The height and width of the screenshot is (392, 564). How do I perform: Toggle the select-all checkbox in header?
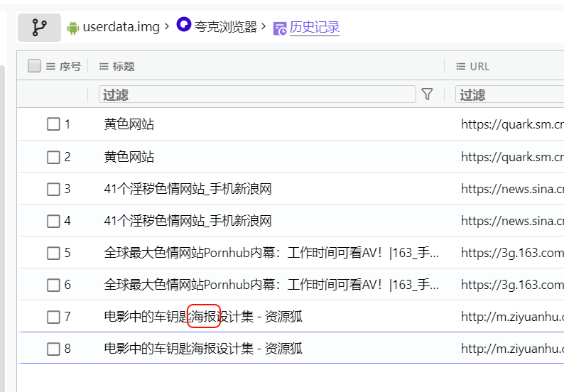34,66
